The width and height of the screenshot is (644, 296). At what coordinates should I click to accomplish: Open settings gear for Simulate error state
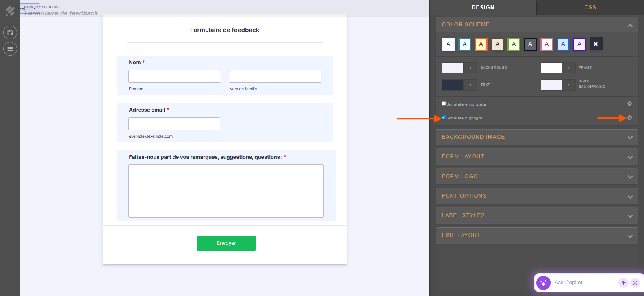[x=630, y=104]
